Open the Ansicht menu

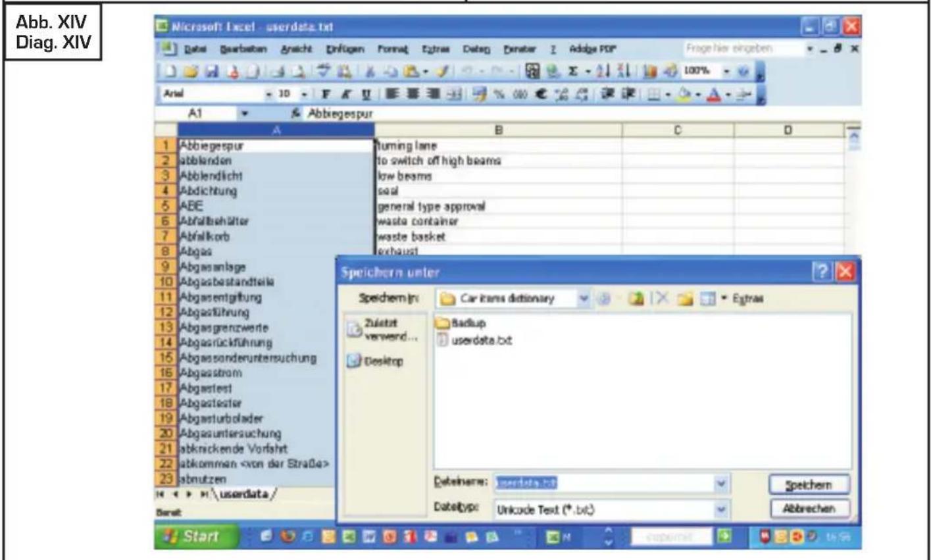click(x=297, y=48)
